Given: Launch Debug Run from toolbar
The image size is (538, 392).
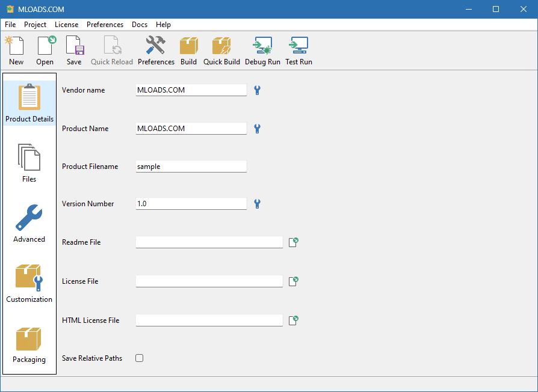Looking at the screenshot, I should pos(262,51).
